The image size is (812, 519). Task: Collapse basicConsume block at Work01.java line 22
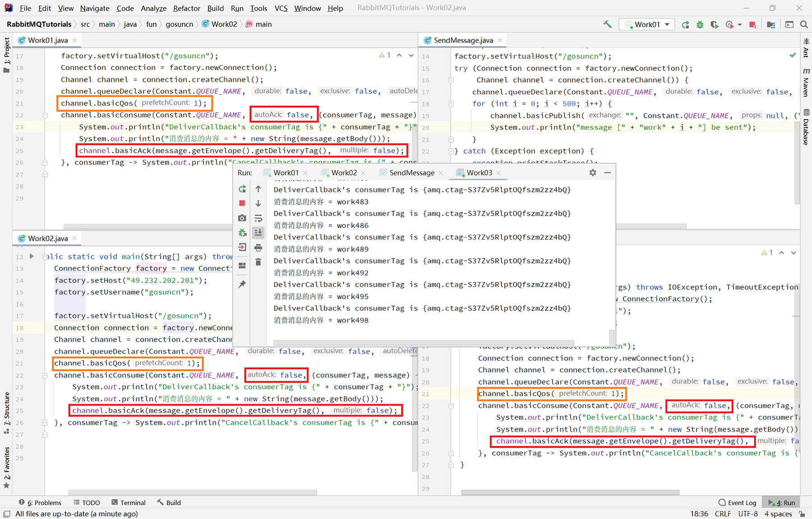(x=45, y=115)
